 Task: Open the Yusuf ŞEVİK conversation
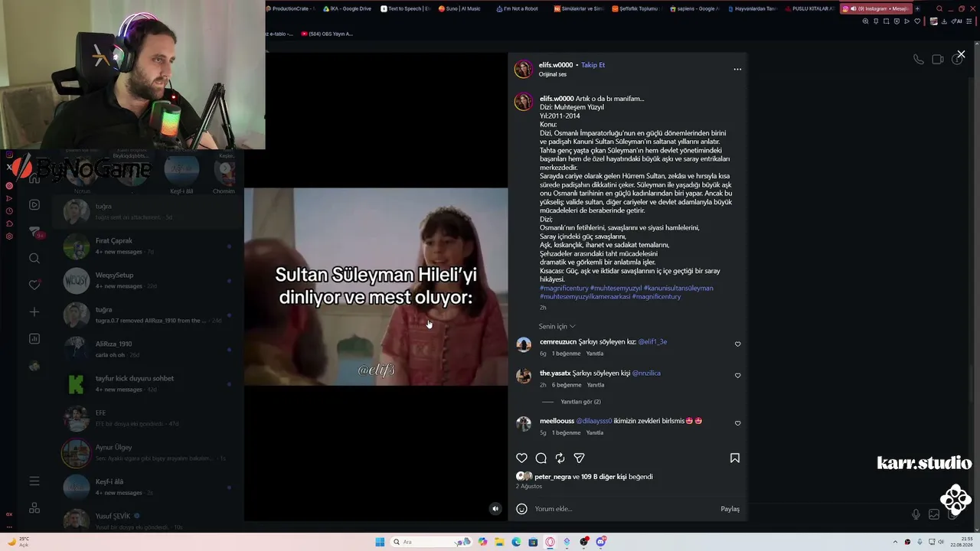147,520
